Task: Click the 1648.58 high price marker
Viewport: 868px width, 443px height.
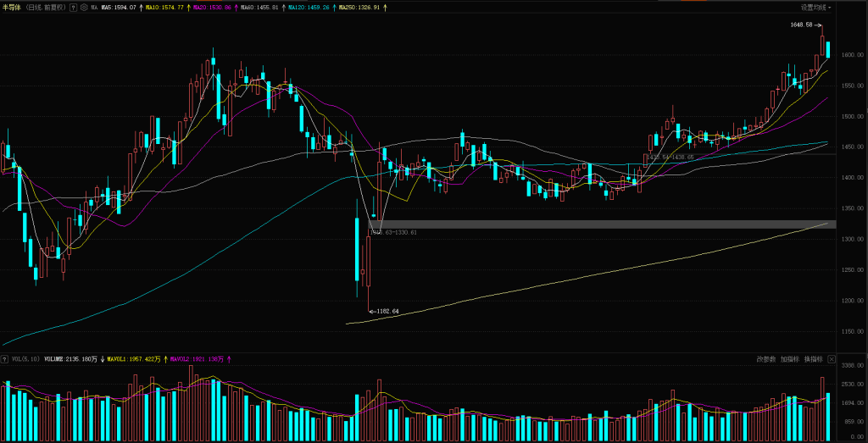Action: pyautogui.click(x=801, y=25)
